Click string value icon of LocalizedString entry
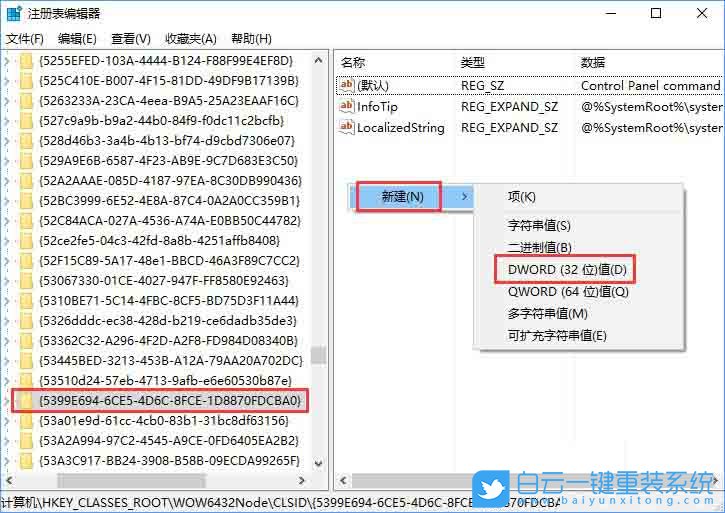This screenshot has width=725, height=513. (347, 127)
